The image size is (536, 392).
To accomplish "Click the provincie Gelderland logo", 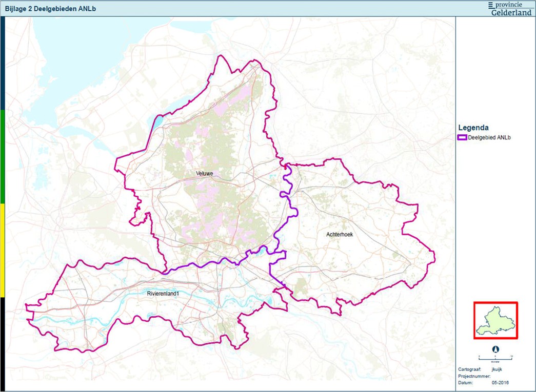I will pyautogui.click(x=511, y=8).
